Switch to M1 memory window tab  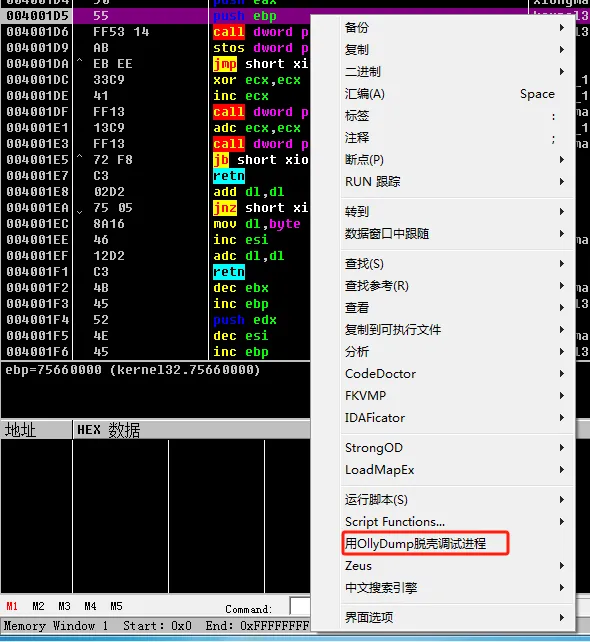[x=12, y=606]
